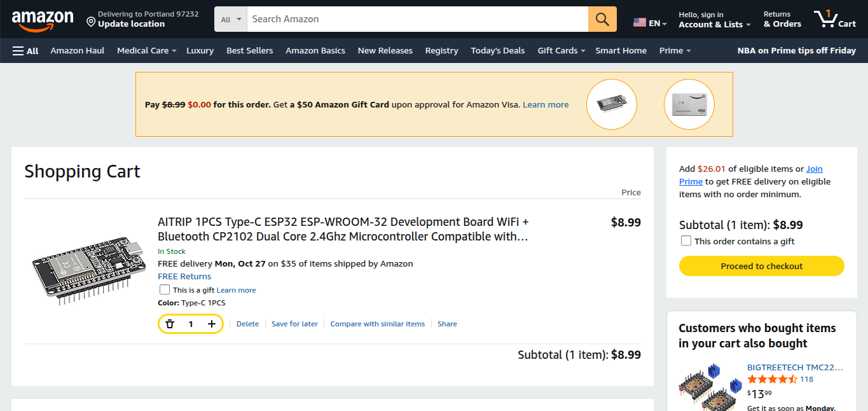Open Today's Deals nav item
Screen dimensions: 868x411
tap(497, 51)
